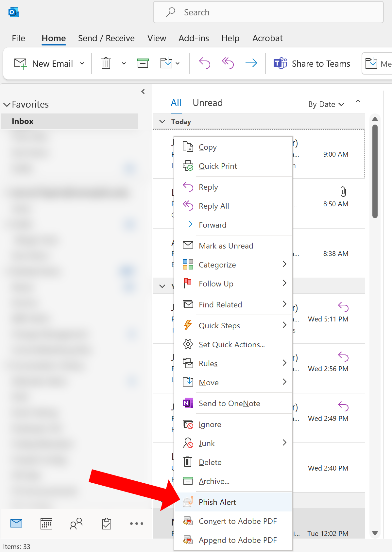
Task: Collapse the folder pane with arrow
Action: pyautogui.click(x=143, y=92)
